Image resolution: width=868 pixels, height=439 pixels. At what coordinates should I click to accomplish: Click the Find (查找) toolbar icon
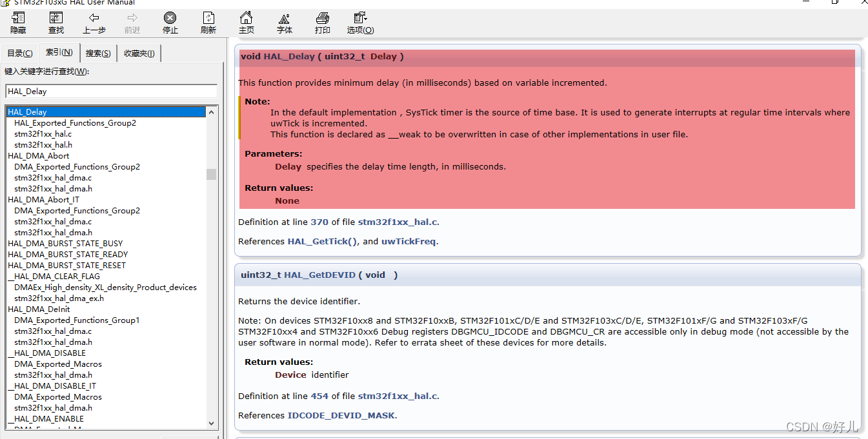(x=56, y=23)
